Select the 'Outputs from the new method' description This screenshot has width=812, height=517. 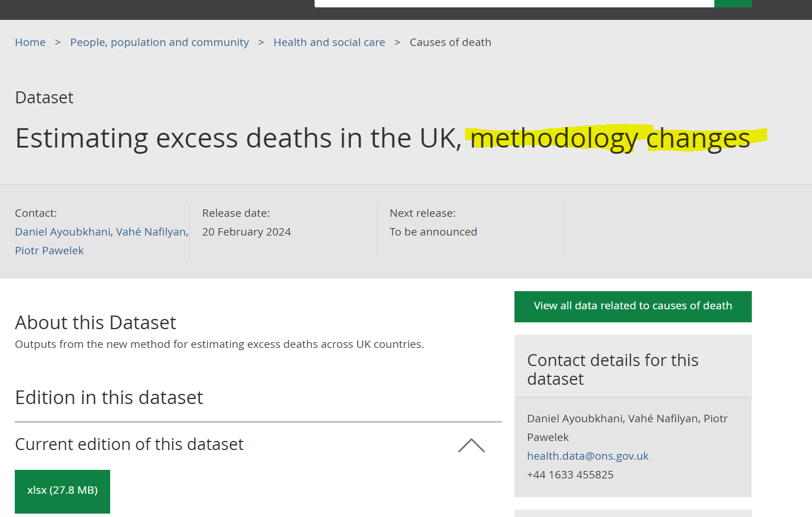219,344
